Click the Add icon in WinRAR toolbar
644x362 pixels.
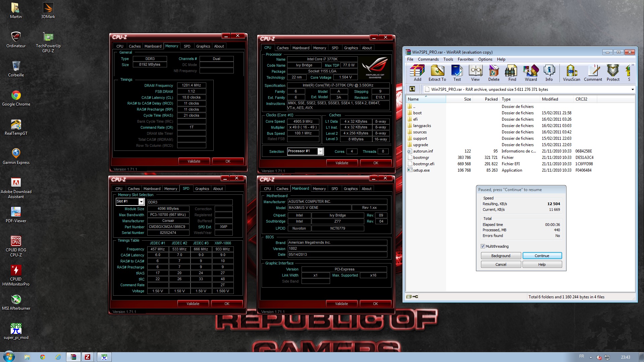pyautogui.click(x=417, y=73)
